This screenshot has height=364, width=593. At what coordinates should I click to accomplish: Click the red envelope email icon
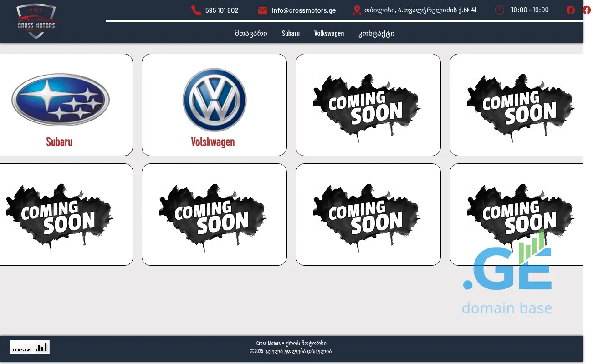tap(262, 10)
